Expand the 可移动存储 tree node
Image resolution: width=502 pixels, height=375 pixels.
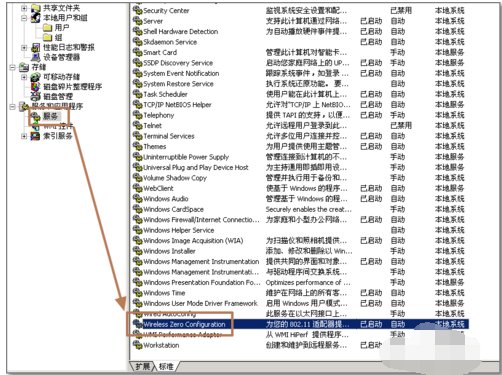click(24, 77)
